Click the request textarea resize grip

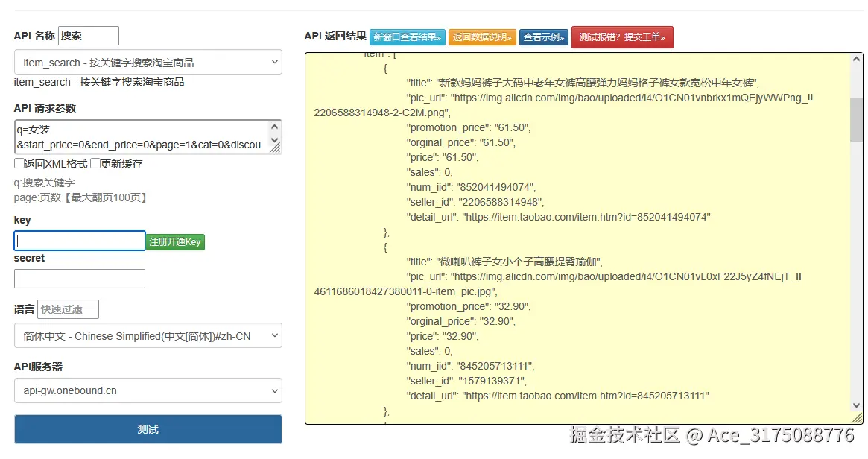pyautogui.click(x=275, y=148)
